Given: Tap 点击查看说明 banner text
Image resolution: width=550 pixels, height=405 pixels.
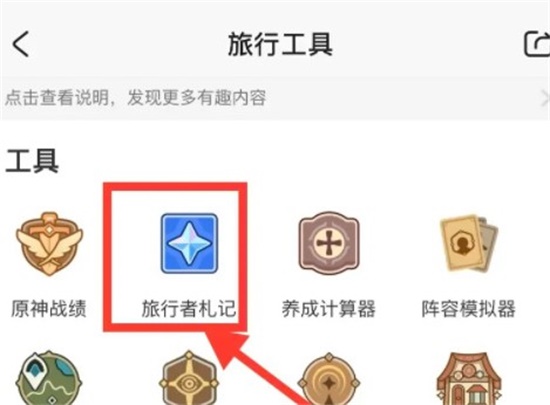Looking at the screenshot, I should click(x=57, y=97).
